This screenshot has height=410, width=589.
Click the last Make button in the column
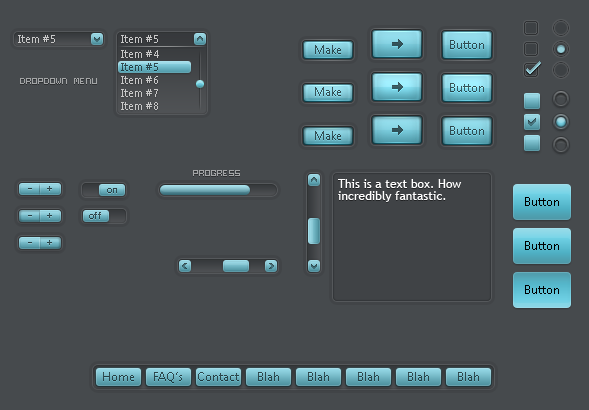pyautogui.click(x=328, y=136)
